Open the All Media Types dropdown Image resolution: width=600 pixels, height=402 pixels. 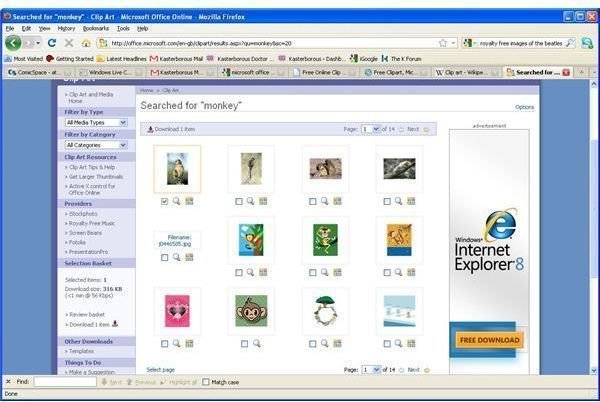pos(96,122)
